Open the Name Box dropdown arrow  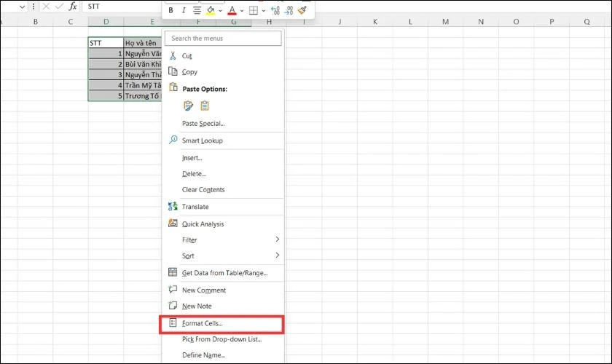tap(23, 7)
